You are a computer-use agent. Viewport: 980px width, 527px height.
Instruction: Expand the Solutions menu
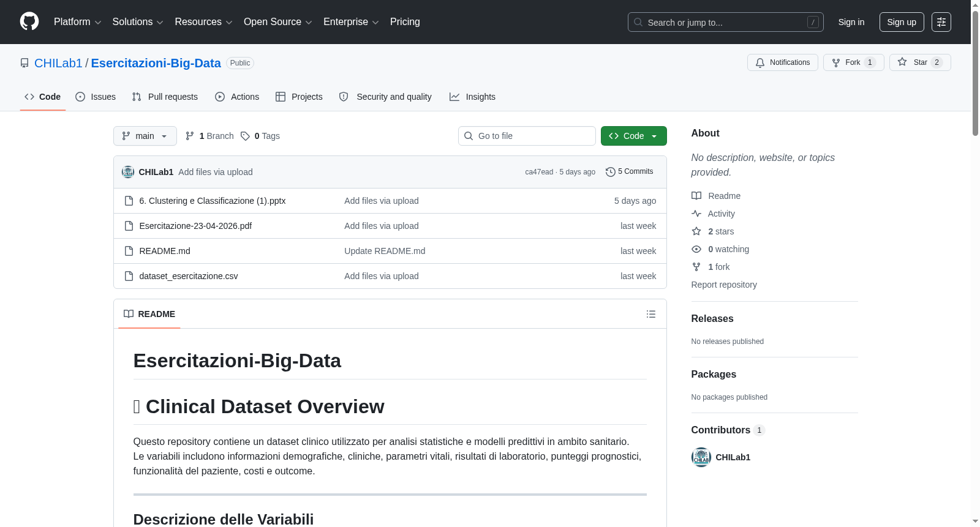point(138,22)
